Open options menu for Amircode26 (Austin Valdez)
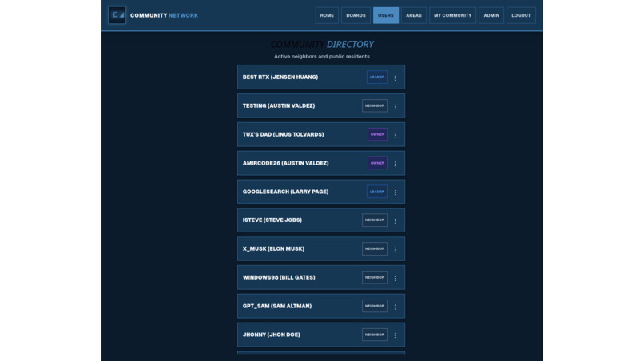The image size is (644, 361). (x=395, y=164)
